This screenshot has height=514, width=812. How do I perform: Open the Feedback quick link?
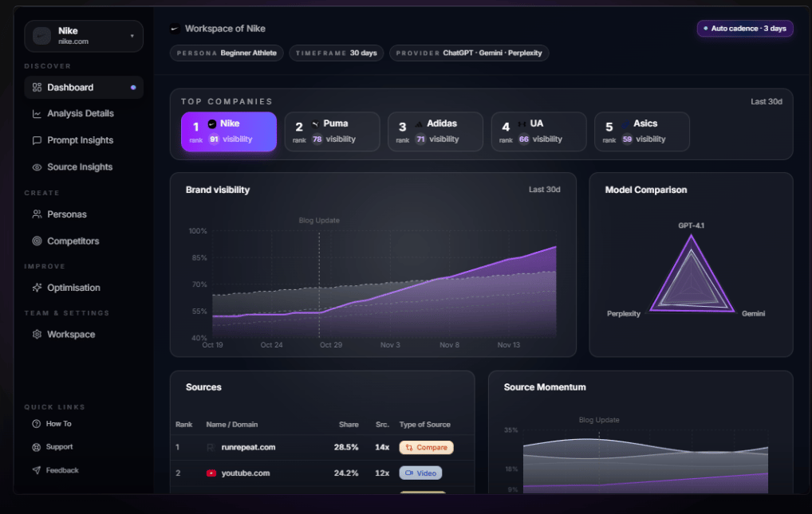[x=62, y=470]
